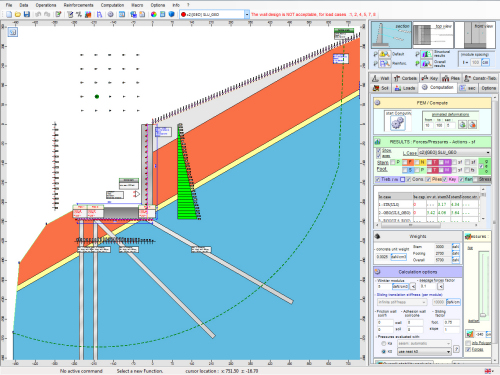This screenshot has width=500, height=375.
Task: Click the Structural results view icon
Action: point(426,54)
